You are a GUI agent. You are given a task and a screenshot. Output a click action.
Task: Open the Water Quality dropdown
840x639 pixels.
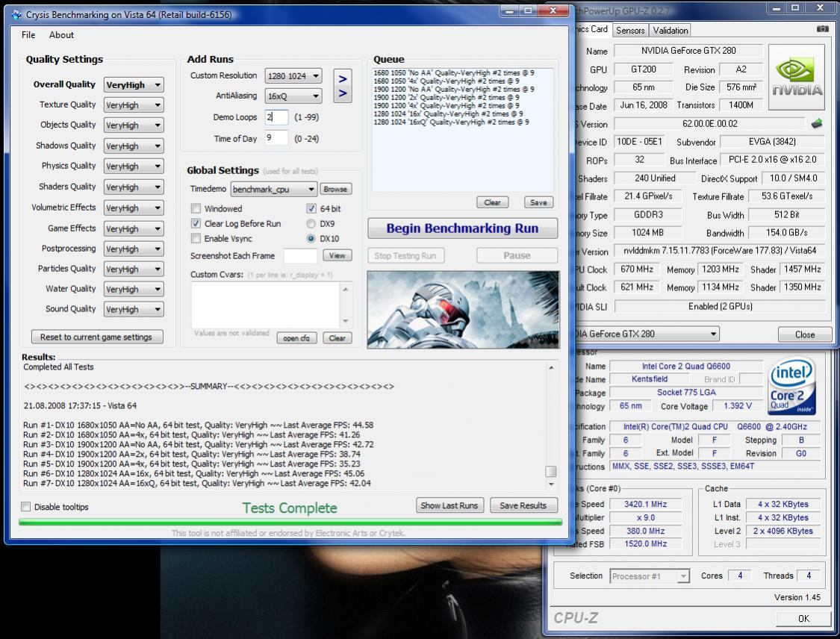[134, 289]
